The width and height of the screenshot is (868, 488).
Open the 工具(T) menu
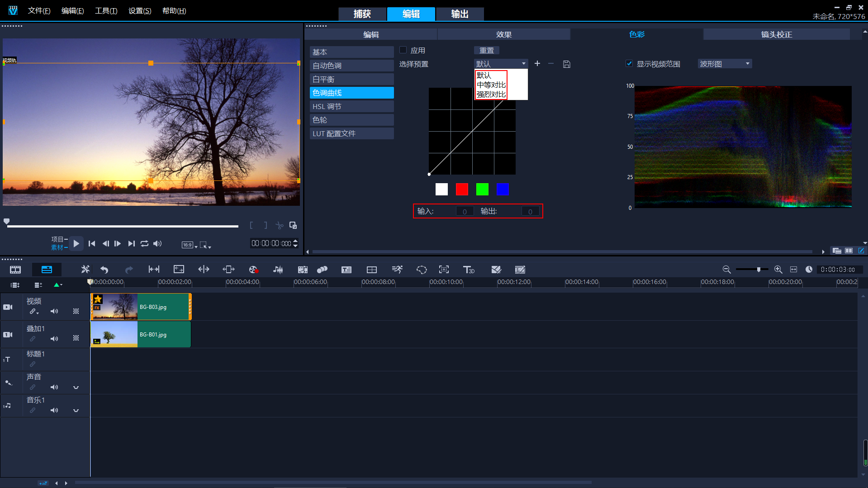tap(106, 10)
